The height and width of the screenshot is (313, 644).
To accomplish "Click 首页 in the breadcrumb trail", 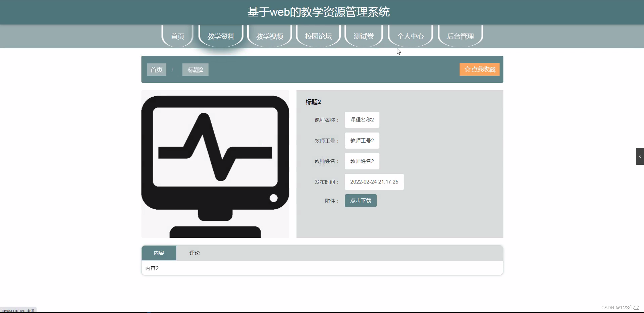I will [x=156, y=69].
